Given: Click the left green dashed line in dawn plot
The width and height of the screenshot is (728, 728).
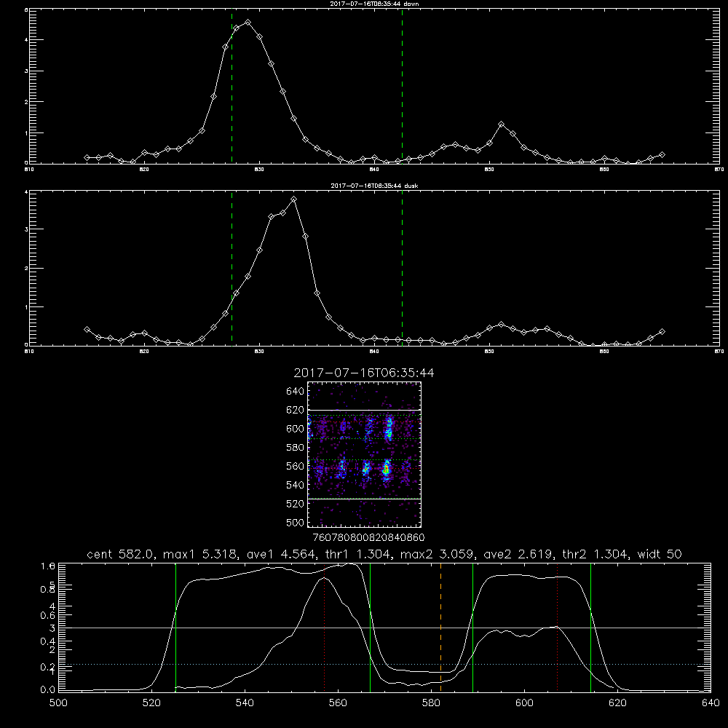Looking at the screenshot, I should [232, 86].
